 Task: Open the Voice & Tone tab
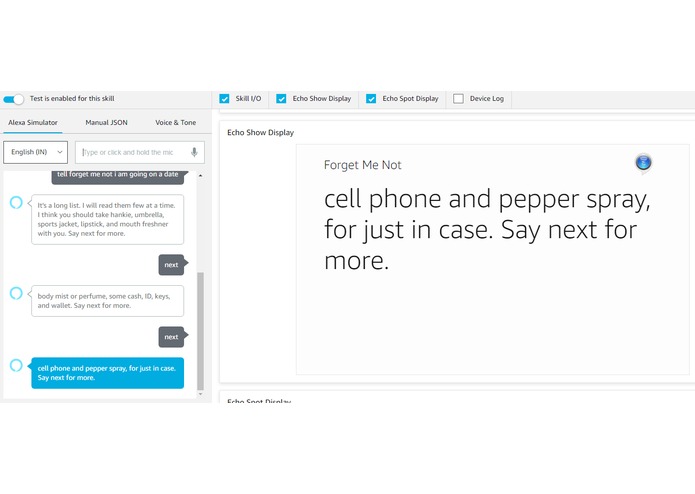(x=176, y=123)
